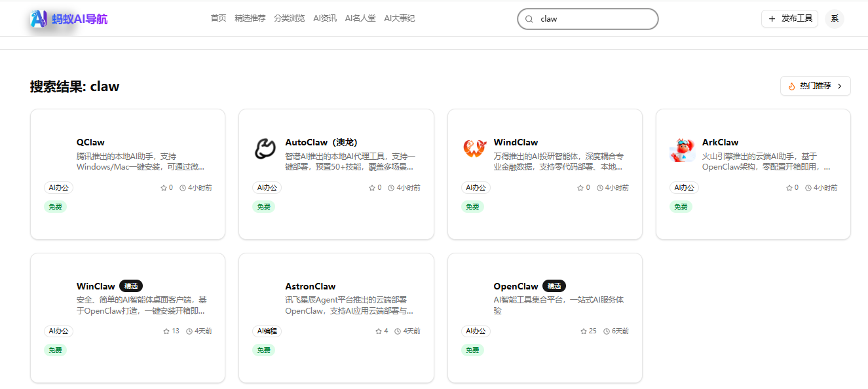Toggle the 免费 tag on QClaw card

[55, 206]
